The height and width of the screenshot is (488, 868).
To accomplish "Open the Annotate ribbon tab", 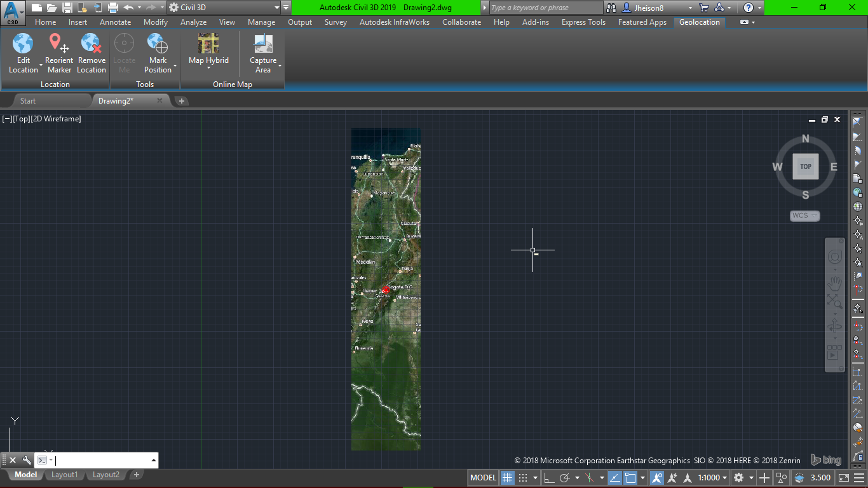I will pyautogui.click(x=115, y=22).
